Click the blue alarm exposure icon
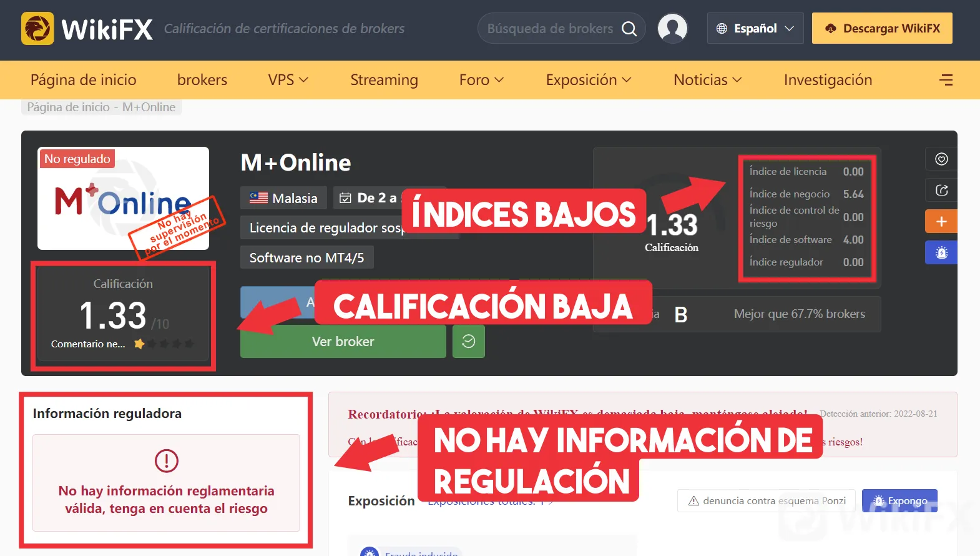 point(941,252)
